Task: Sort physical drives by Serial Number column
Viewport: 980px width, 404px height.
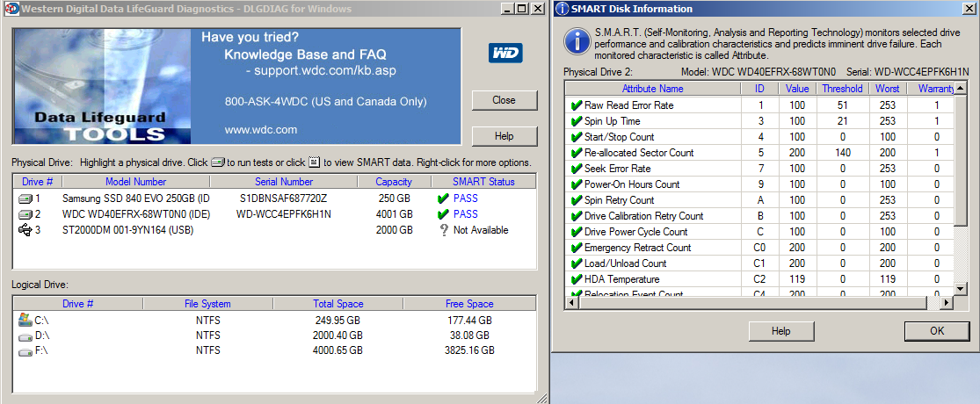Action: [x=284, y=182]
